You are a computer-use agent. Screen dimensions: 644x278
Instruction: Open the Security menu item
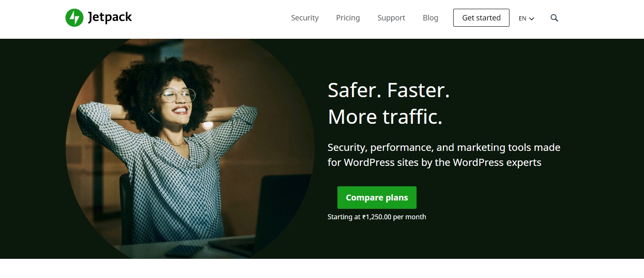(305, 18)
